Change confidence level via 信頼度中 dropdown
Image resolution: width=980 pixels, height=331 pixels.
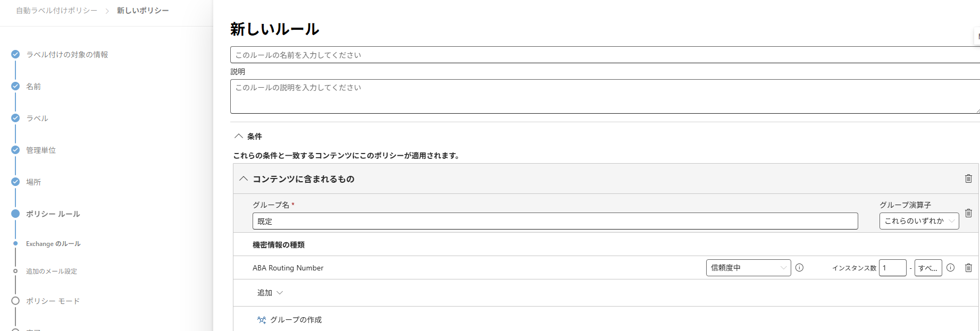748,268
